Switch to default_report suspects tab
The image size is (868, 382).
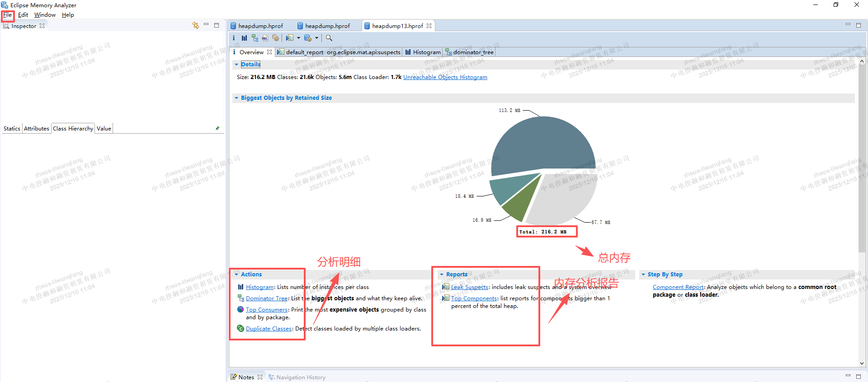tap(339, 52)
